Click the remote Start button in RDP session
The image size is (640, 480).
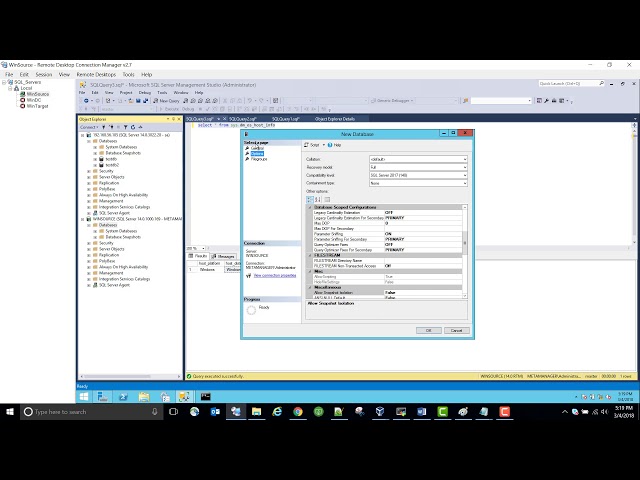pos(84,396)
